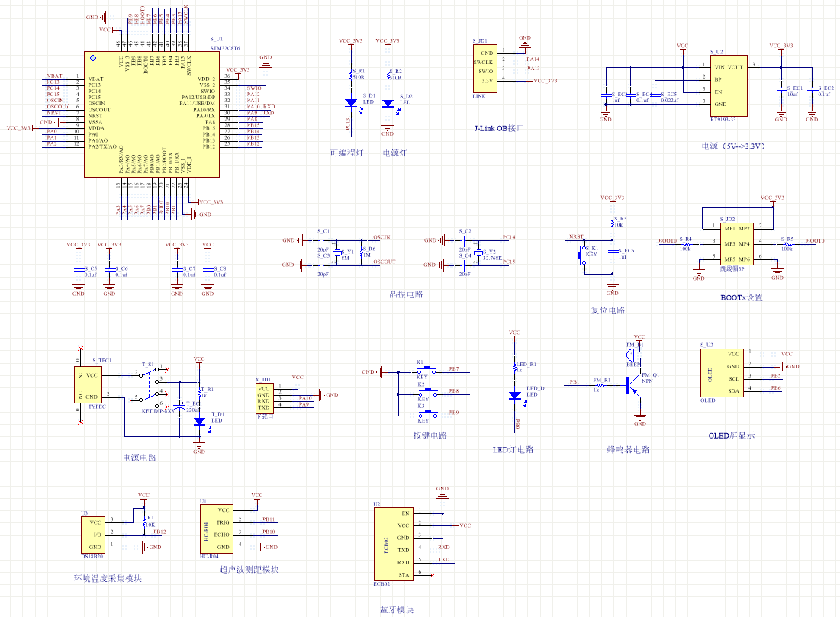Click the OLED display module block
The width and height of the screenshot is (840, 617).
721,373
